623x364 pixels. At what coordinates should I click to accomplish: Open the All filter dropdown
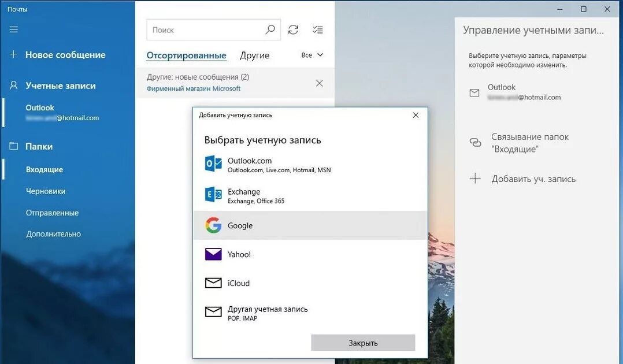click(312, 55)
